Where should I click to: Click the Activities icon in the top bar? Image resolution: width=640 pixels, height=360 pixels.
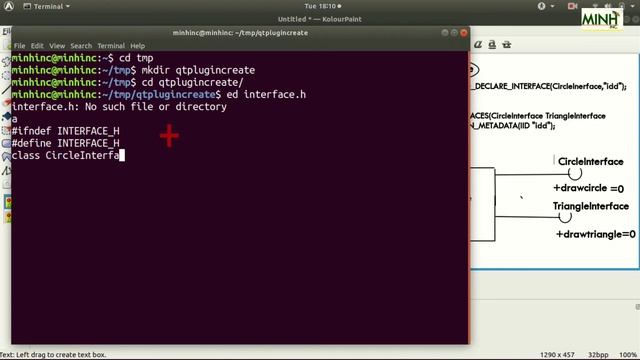[9, 6]
